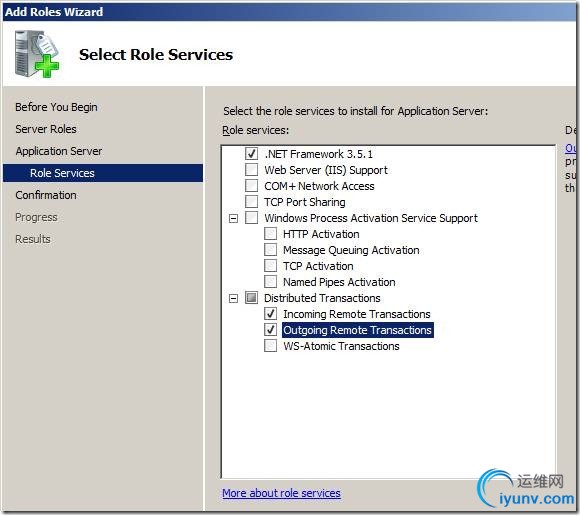Image resolution: width=580 pixels, height=515 pixels.
Task: Toggle the Distributed Transactions checkbox
Action: tap(252, 298)
